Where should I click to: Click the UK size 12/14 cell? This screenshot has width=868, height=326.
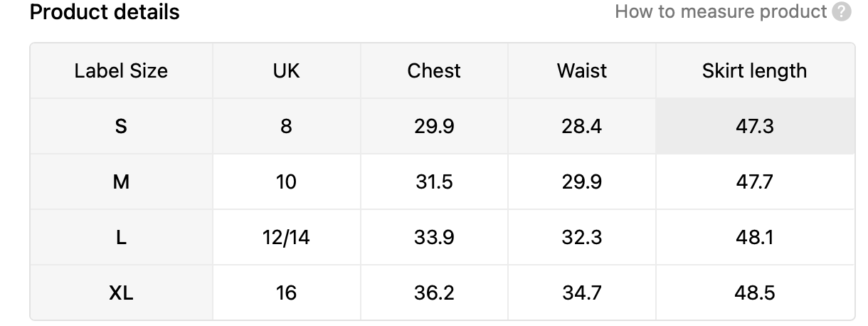pos(286,237)
